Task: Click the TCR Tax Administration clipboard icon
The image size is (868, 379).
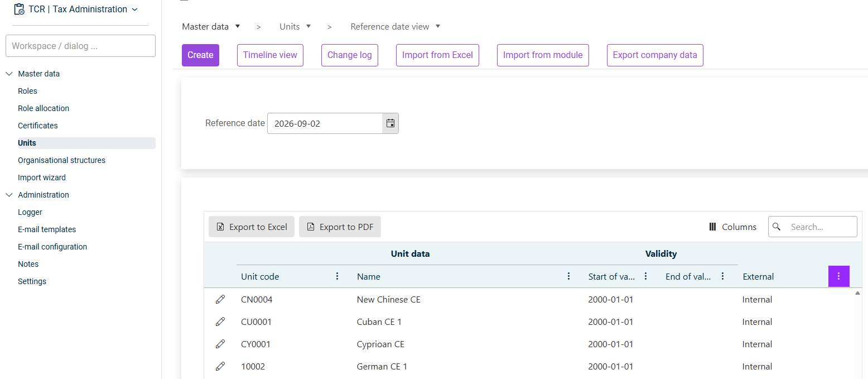Action: click(19, 9)
